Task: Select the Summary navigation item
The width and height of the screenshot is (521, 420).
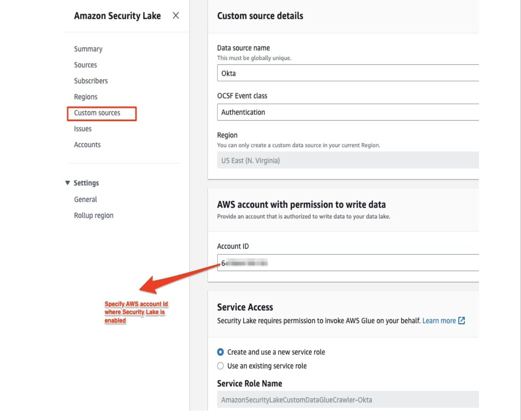Action: [x=88, y=49]
